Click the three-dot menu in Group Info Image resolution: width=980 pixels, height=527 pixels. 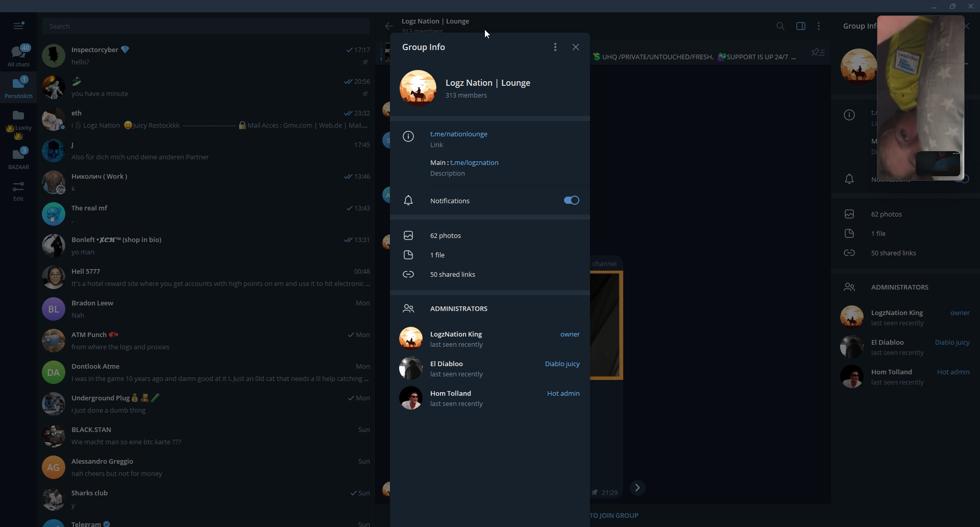click(555, 47)
